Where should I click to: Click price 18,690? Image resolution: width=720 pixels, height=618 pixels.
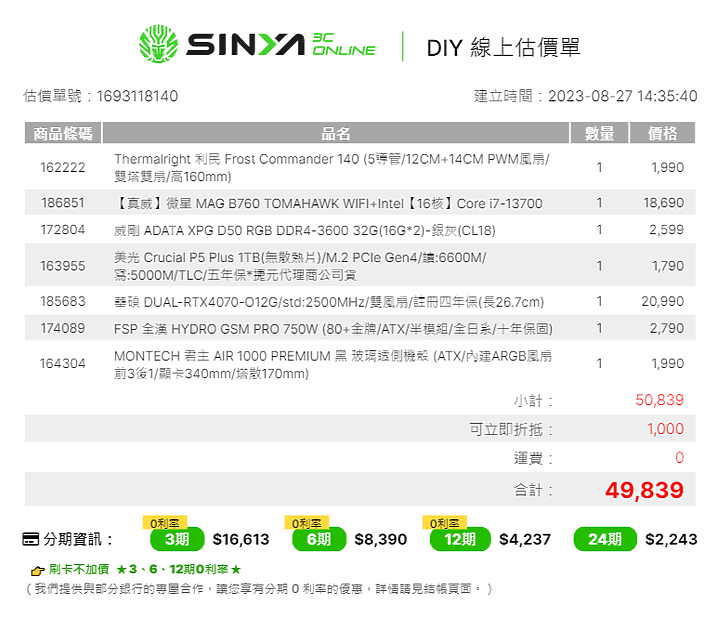[664, 203]
